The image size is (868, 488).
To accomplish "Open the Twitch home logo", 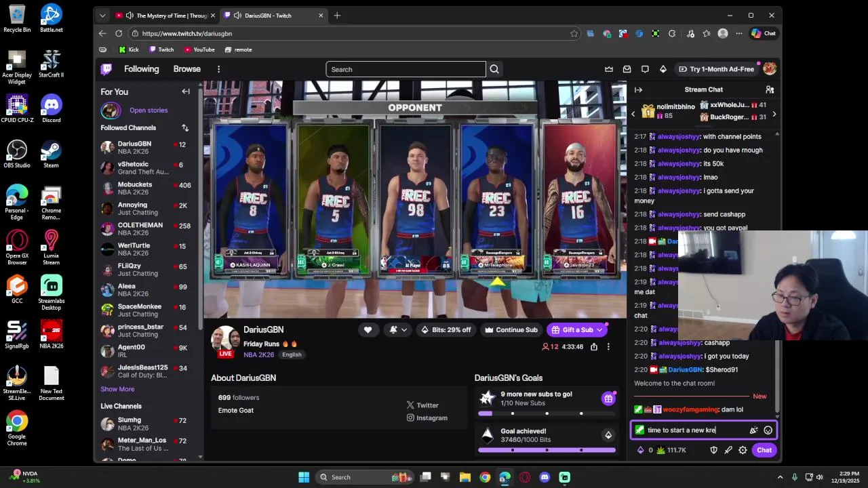I will (x=106, y=69).
